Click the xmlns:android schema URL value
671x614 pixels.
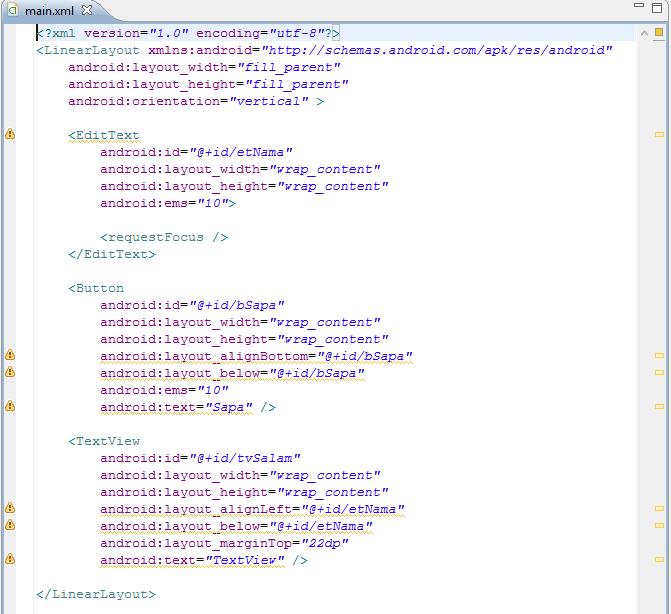pyautogui.click(x=436, y=50)
